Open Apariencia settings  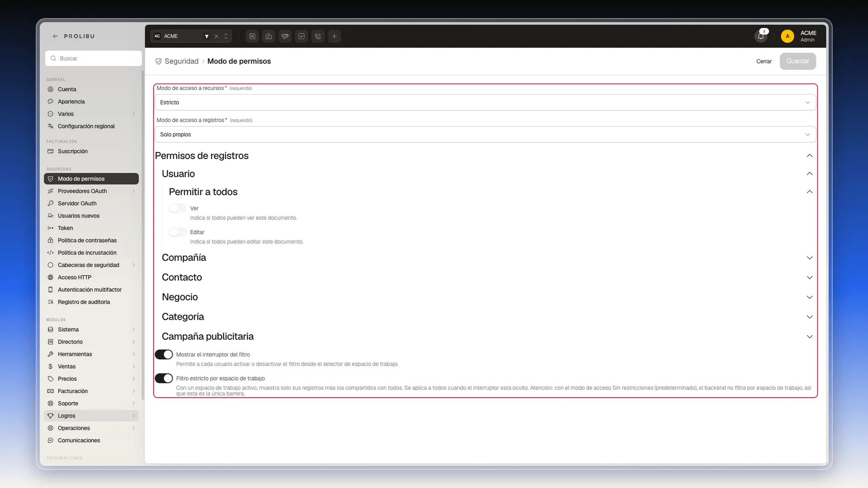91,102
